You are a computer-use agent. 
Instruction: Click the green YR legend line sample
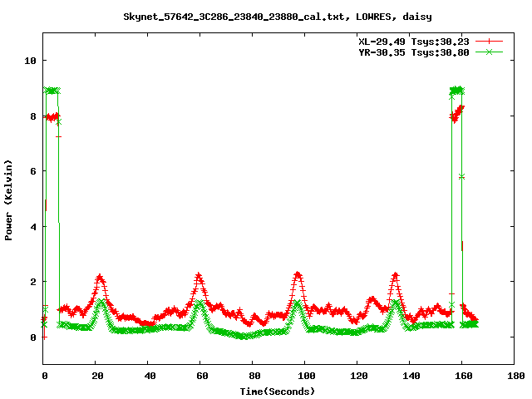tap(489, 52)
